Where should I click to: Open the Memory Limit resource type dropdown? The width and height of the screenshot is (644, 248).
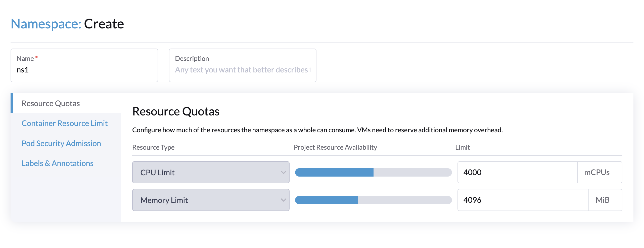tap(211, 200)
